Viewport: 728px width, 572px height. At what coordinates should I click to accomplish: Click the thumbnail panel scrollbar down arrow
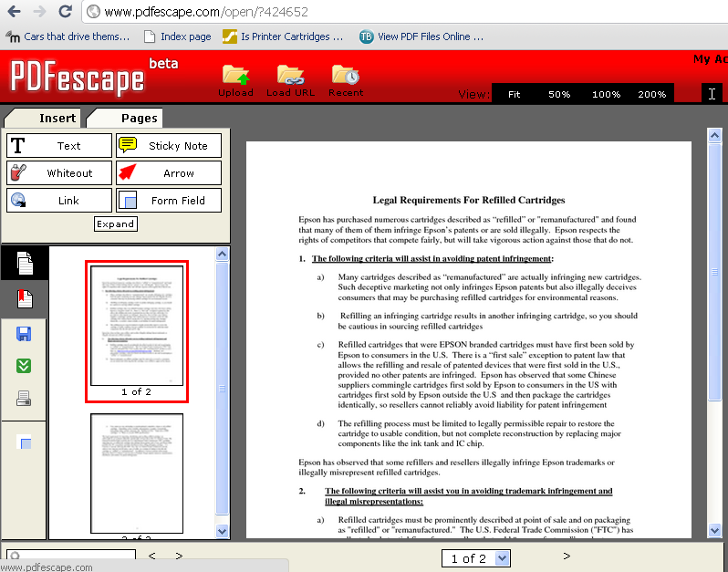tap(223, 531)
